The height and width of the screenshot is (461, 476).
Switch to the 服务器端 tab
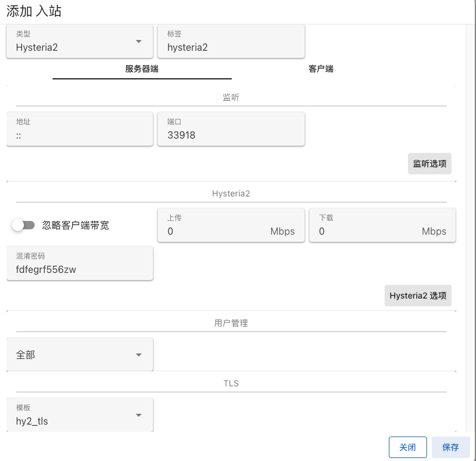click(x=142, y=69)
